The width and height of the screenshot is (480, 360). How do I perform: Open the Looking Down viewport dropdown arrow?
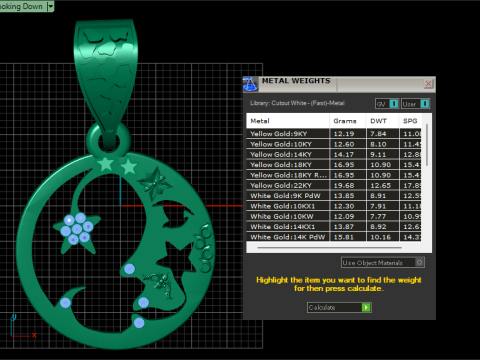[51, 6]
